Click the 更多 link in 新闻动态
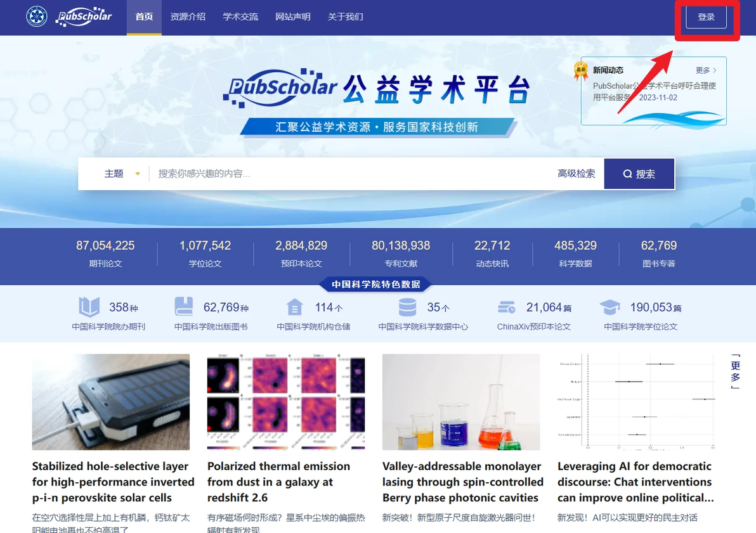The width and height of the screenshot is (756, 533). (706, 70)
